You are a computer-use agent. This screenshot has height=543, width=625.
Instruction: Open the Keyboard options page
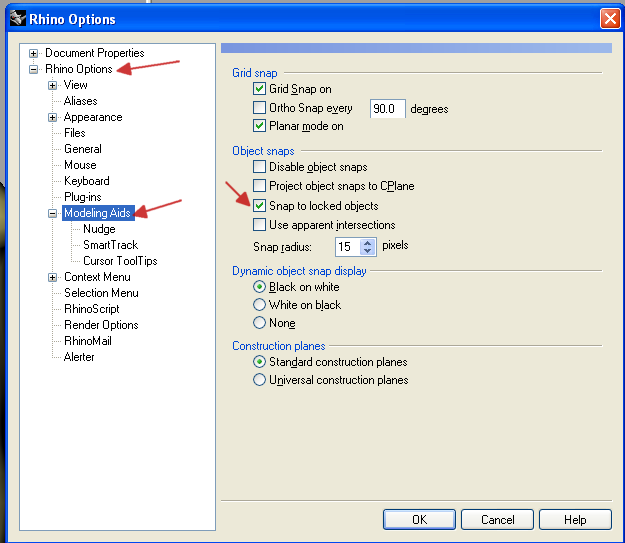click(86, 181)
